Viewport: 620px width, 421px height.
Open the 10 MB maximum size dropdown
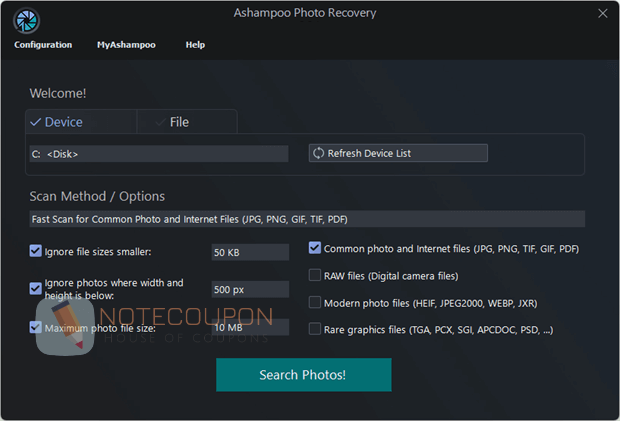(x=250, y=327)
